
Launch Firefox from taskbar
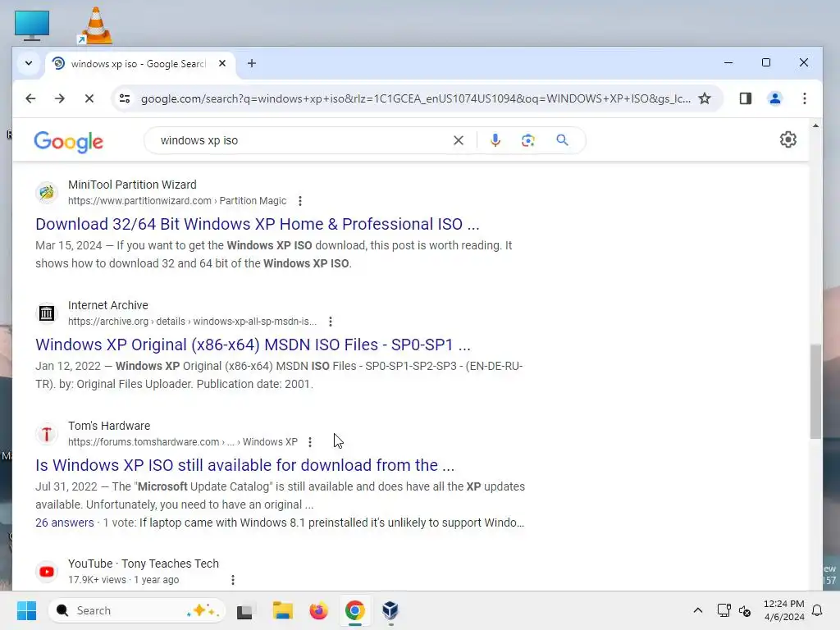[319, 610]
